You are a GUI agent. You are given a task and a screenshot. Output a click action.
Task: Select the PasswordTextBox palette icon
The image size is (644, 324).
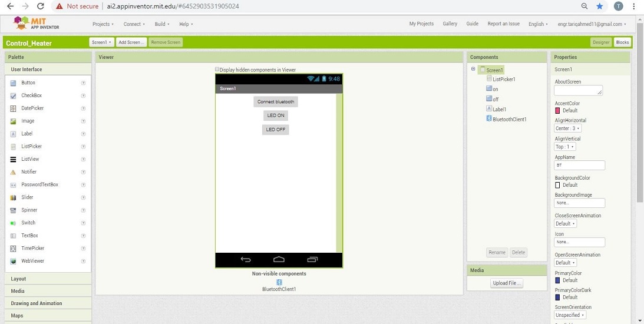13,185
